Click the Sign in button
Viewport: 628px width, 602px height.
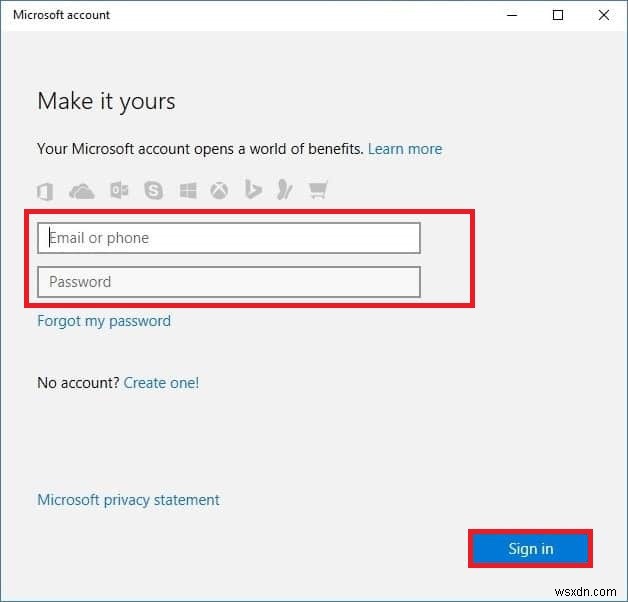coord(530,549)
